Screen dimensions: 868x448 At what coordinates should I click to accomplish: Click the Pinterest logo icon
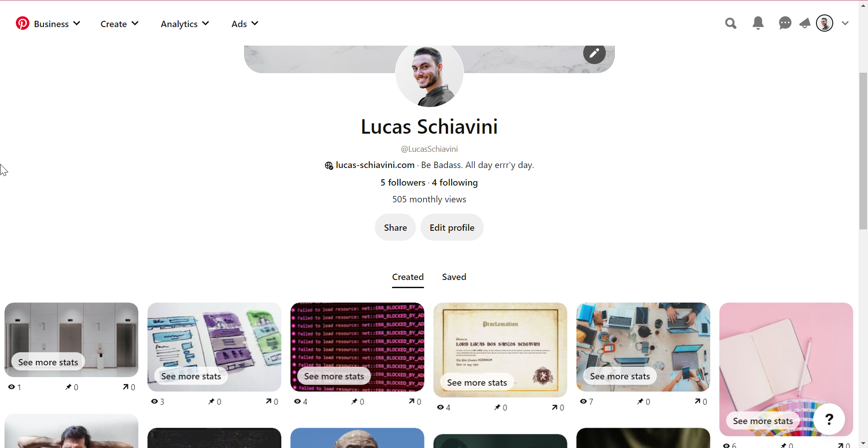coord(23,23)
